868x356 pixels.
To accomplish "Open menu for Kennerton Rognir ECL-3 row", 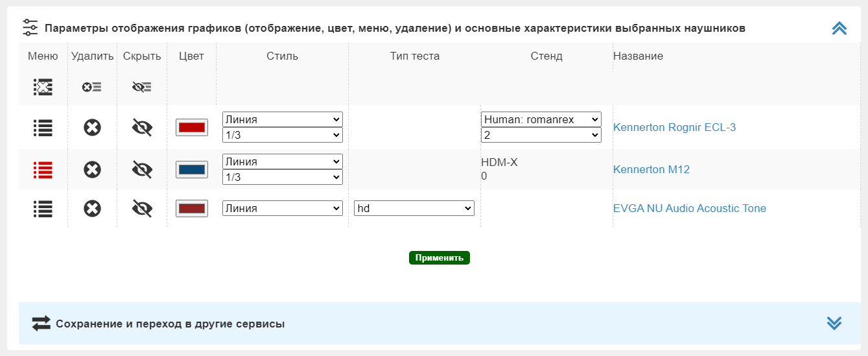I will (43, 128).
